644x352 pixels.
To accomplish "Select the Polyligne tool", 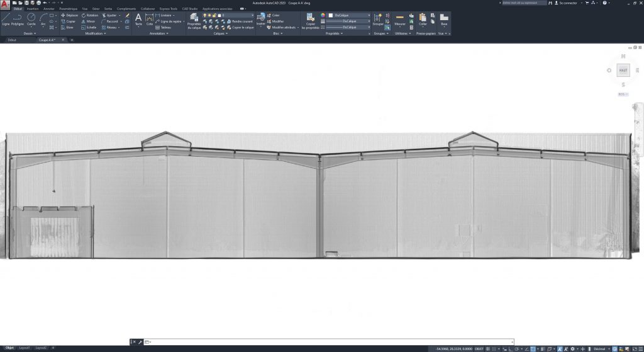I will [x=17, y=20].
